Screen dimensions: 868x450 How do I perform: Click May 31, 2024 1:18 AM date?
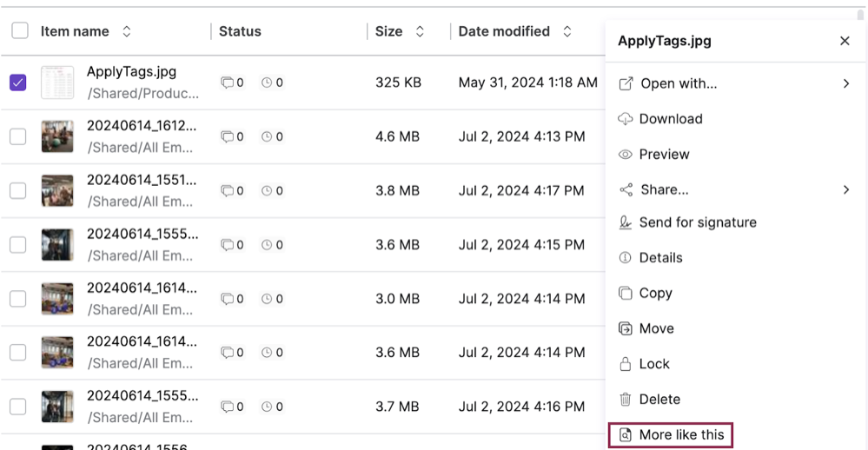point(528,83)
